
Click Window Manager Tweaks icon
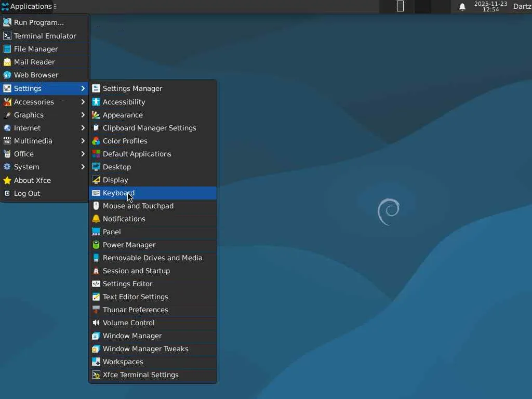96,349
